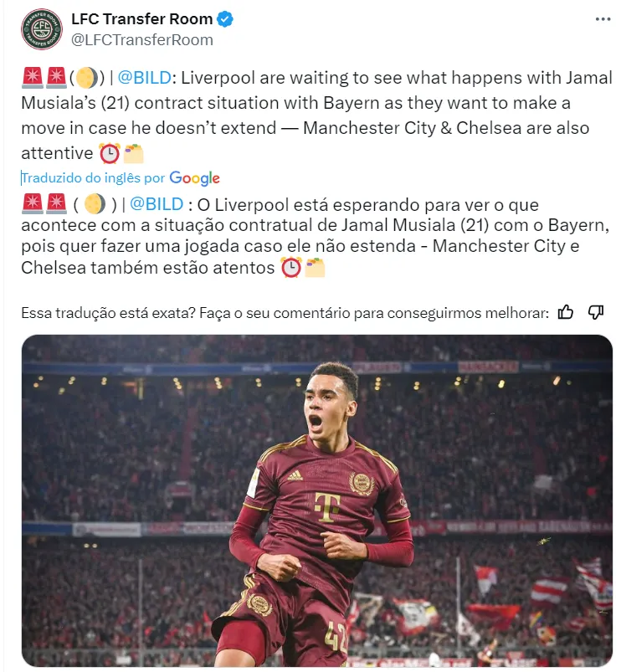
Task: Open the @BILD mention in the Portuguese translation
Action: 157,204
